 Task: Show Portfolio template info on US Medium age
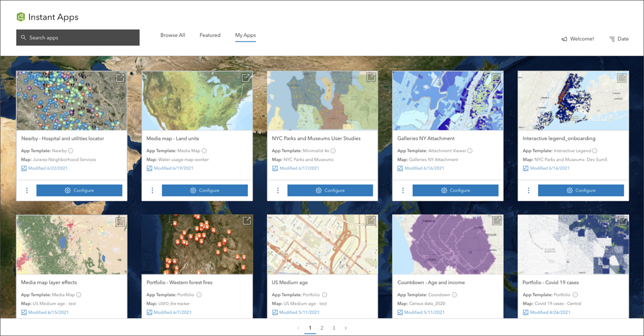pos(325,295)
